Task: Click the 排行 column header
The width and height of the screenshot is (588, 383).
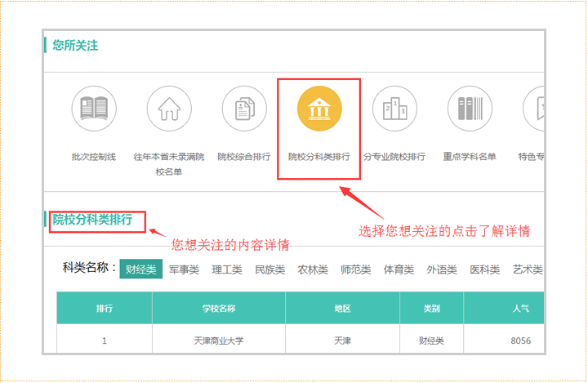Action: point(105,309)
